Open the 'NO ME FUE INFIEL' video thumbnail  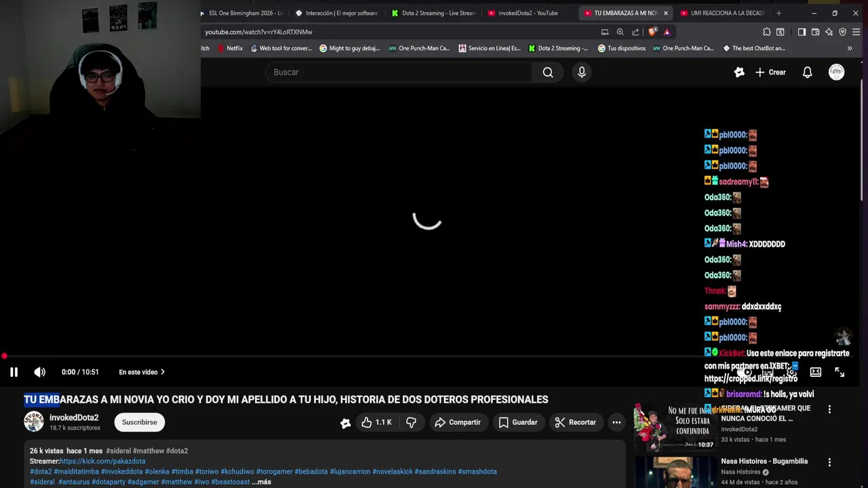(x=674, y=427)
